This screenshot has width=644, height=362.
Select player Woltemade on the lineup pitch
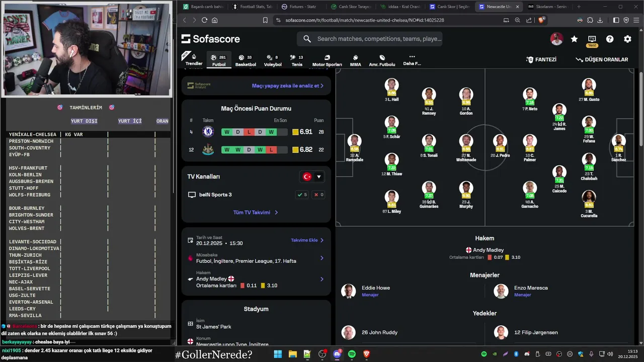tap(466, 148)
